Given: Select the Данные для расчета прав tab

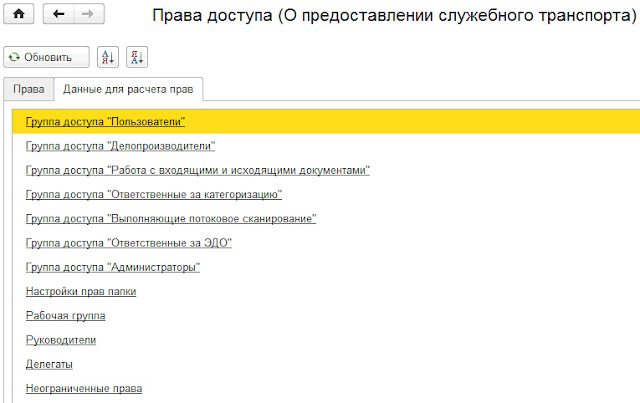Looking at the screenshot, I should pos(128,89).
